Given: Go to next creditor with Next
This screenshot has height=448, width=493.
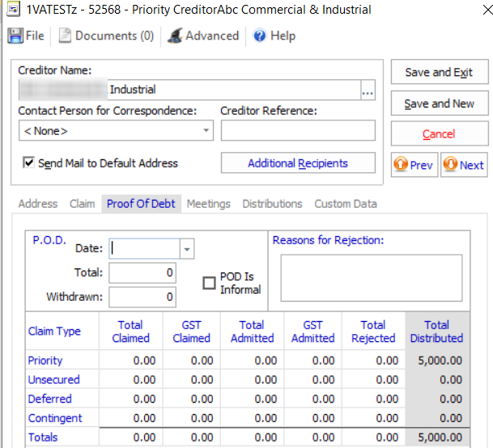Looking at the screenshot, I should [463, 165].
